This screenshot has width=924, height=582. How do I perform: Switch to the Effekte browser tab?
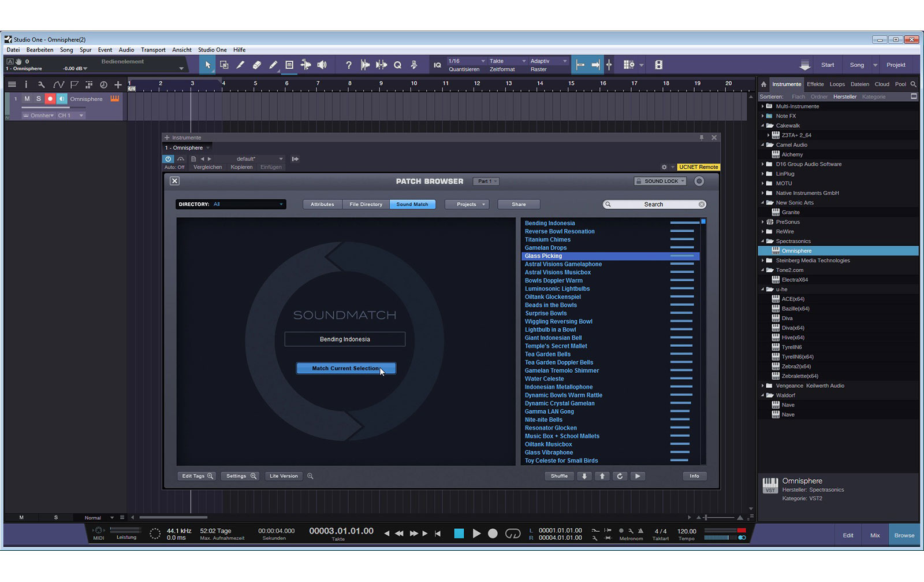click(815, 84)
